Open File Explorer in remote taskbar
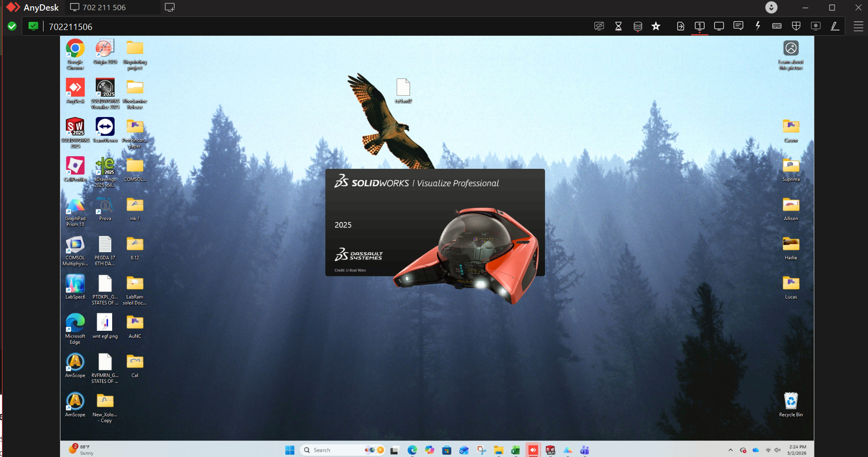 pyautogui.click(x=499, y=450)
